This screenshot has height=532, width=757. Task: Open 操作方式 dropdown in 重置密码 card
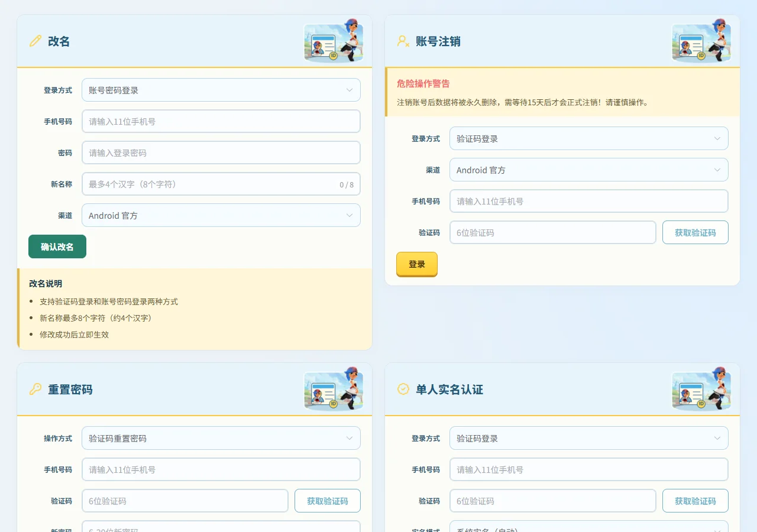click(221, 438)
